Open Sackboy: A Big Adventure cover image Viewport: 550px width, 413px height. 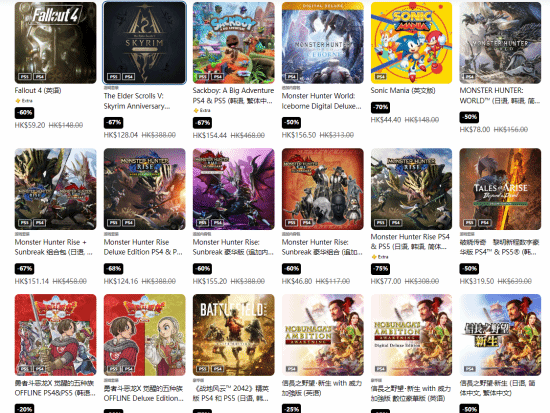pyautogui.click(x=234, y=43)
